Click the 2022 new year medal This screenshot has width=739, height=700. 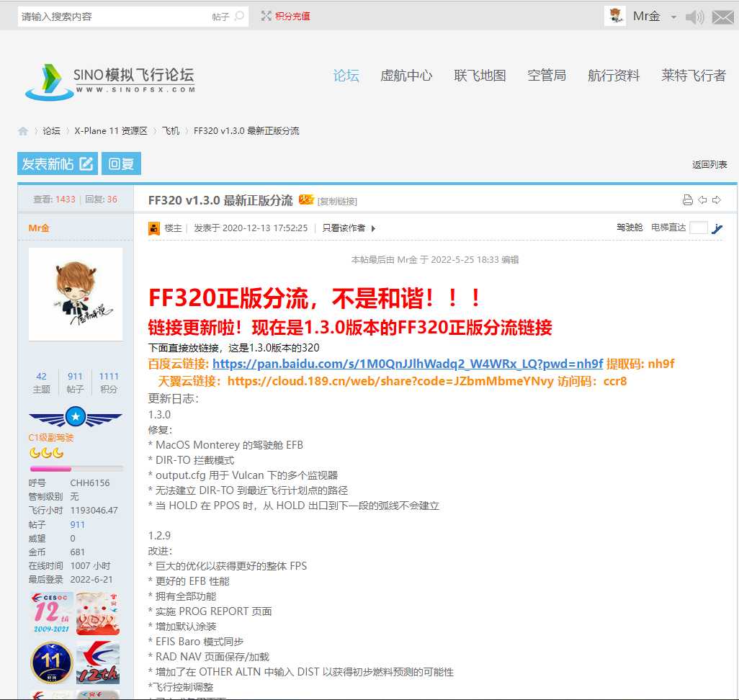click(x=98, y=614)
